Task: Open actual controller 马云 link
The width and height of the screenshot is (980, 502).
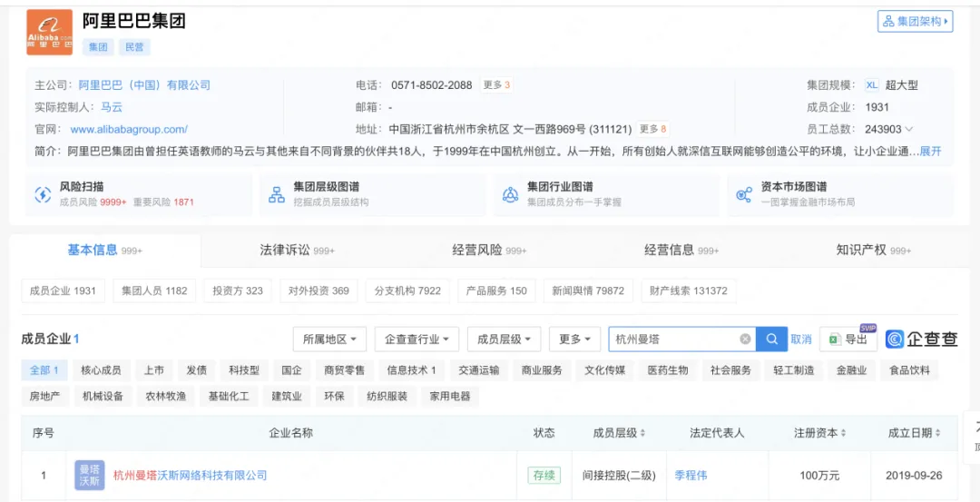Action: [112, 107]
